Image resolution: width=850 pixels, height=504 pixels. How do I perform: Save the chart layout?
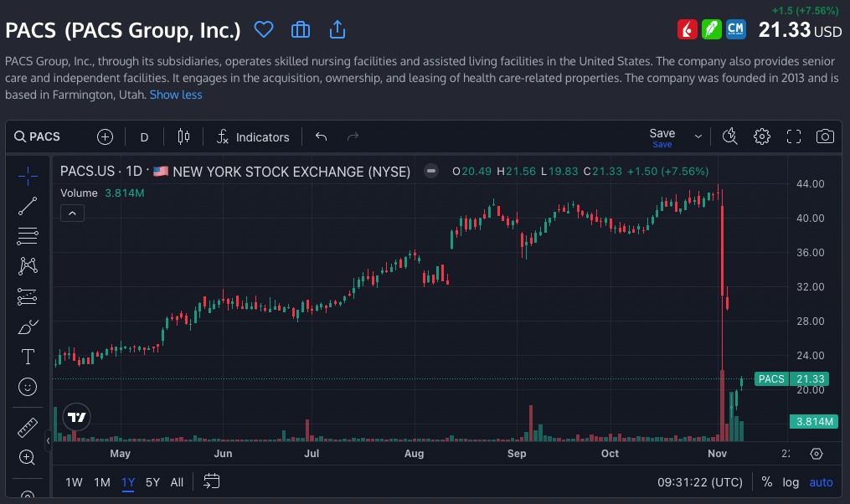(x=662, y=137)
